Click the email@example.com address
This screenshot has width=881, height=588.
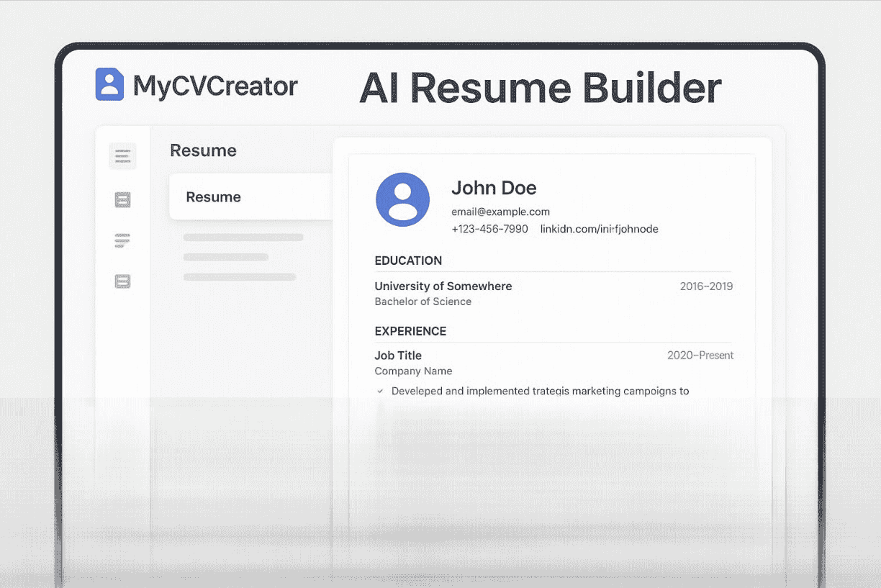pos(500,212)
